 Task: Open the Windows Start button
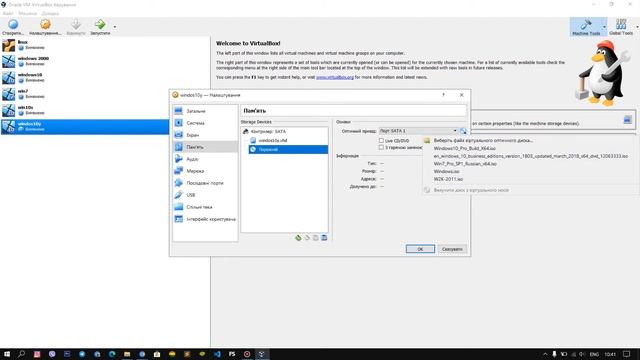pos(7,354)
